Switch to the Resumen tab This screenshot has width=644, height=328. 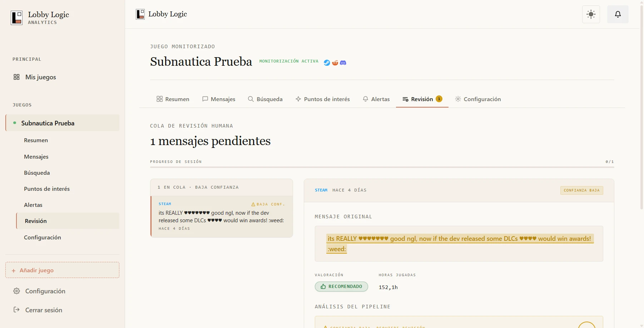click(x=173, y=99)
